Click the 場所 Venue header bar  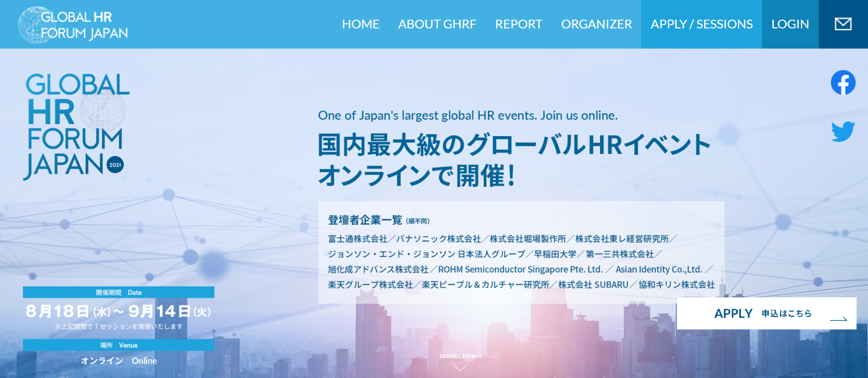pos(119,345)
